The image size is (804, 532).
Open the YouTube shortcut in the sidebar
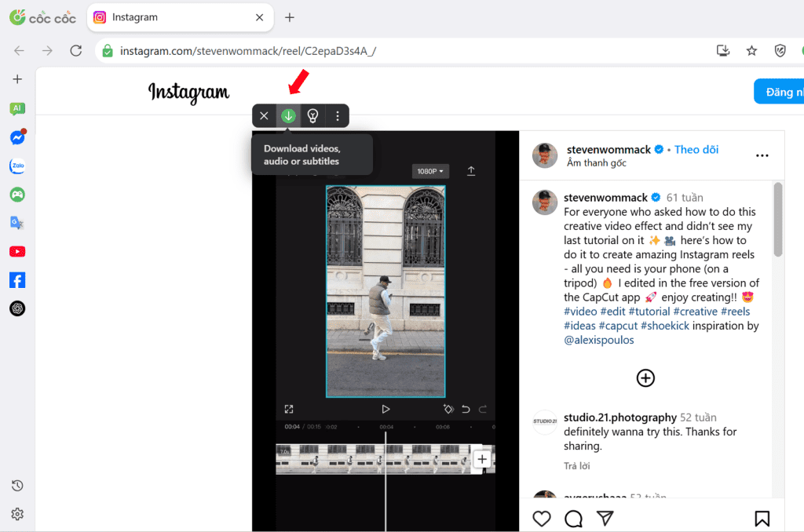point(17,251)
